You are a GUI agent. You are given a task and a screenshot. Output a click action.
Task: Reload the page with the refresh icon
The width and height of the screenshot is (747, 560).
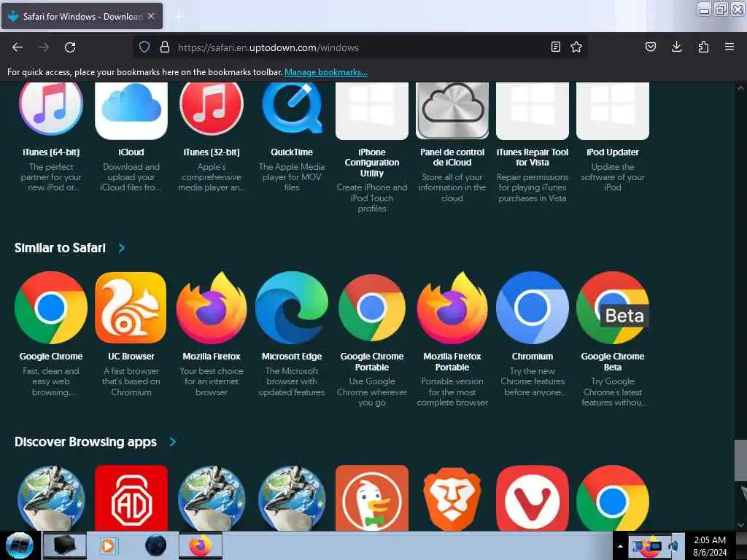70,47
